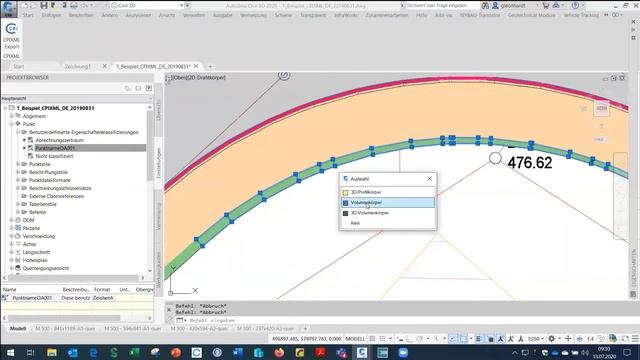Choose Kein in Auswahl dialog
640x360 pixels.
[387, 223]
